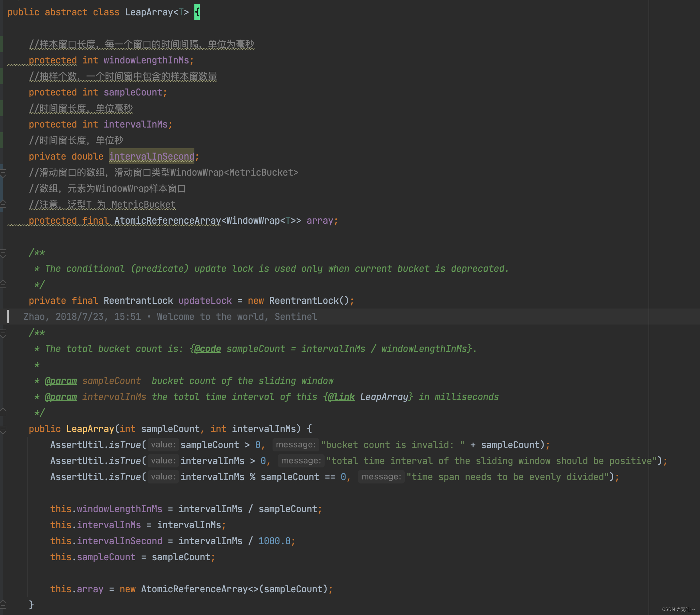Image resolution: width=700 pixels, height=615 pixels.
Task: Click the LeapArray constructor name after 'public'
Action: point(90,429)
